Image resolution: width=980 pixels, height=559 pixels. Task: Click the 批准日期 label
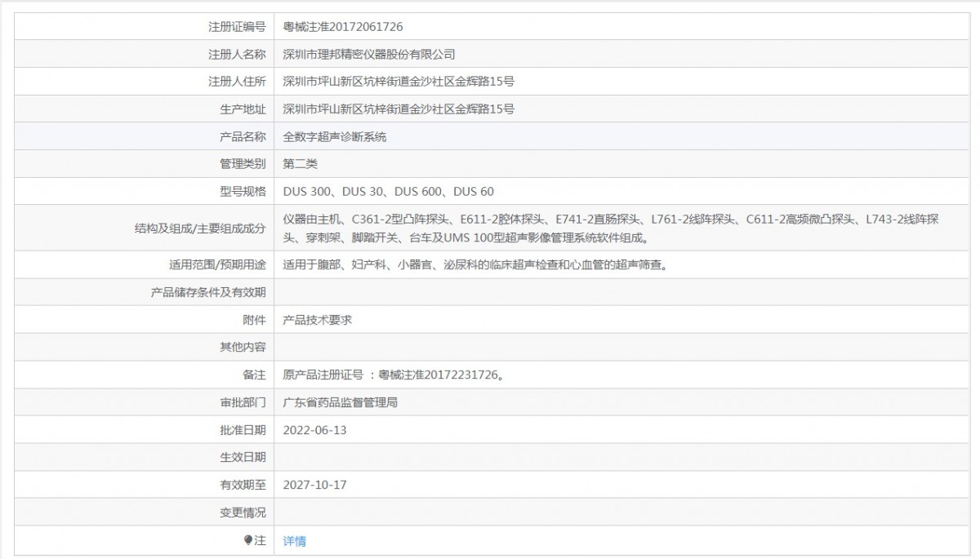pos(243,429)
